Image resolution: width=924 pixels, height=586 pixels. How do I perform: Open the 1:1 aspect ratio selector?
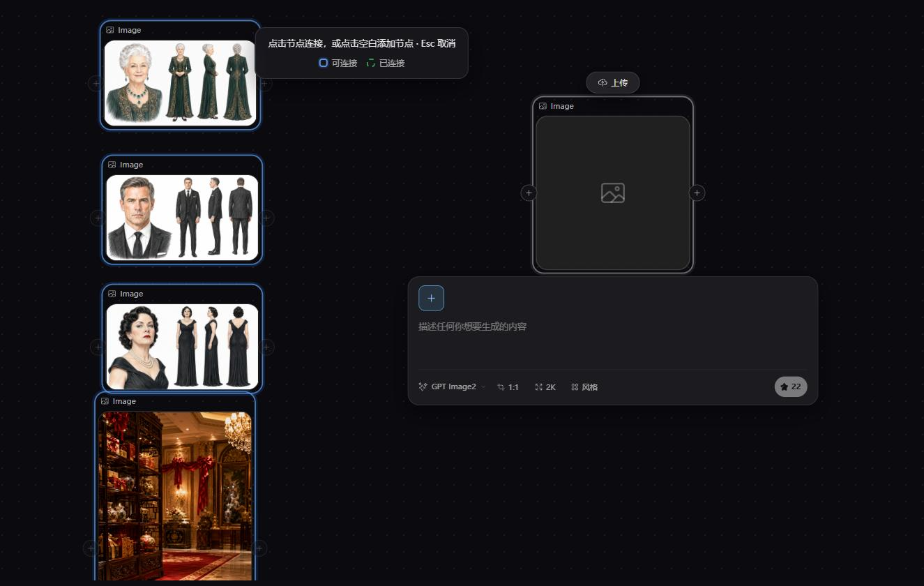[508, 386]
